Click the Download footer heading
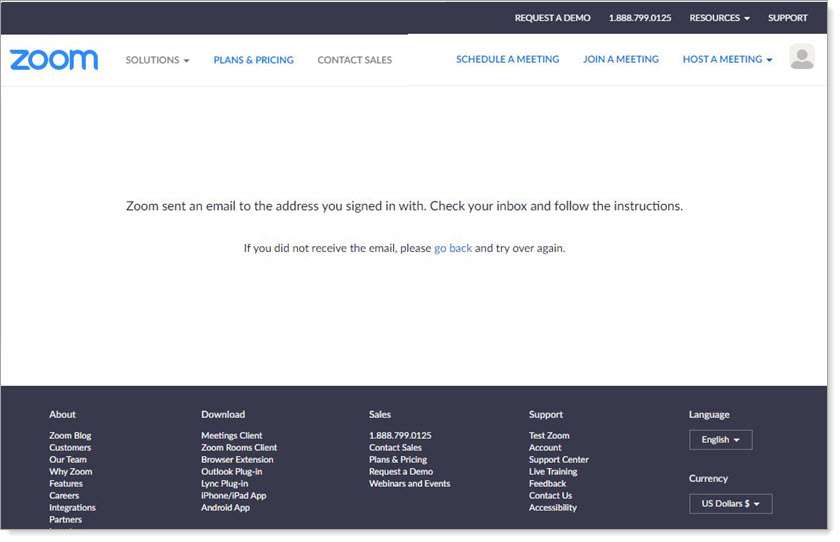 pyautogui.click(x=223, y=415)
